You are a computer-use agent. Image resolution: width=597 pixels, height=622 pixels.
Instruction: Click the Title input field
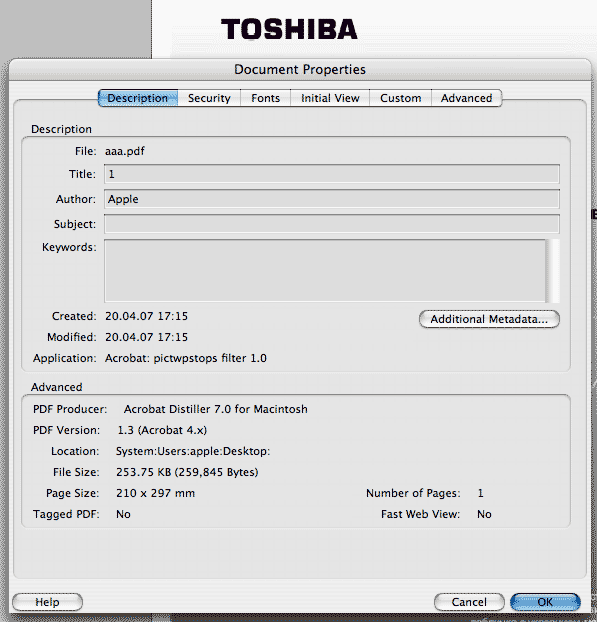click(x=332, y=174)
